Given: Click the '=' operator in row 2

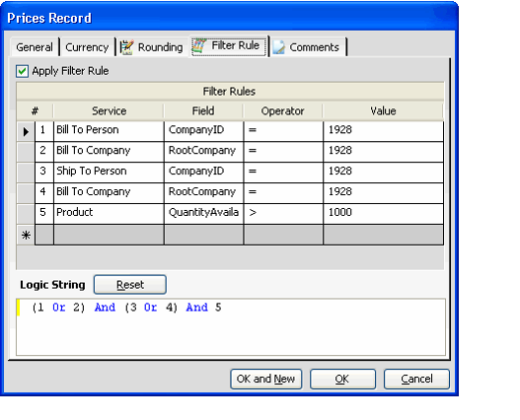Looking at the screenshot, I should tap(283, 152).
